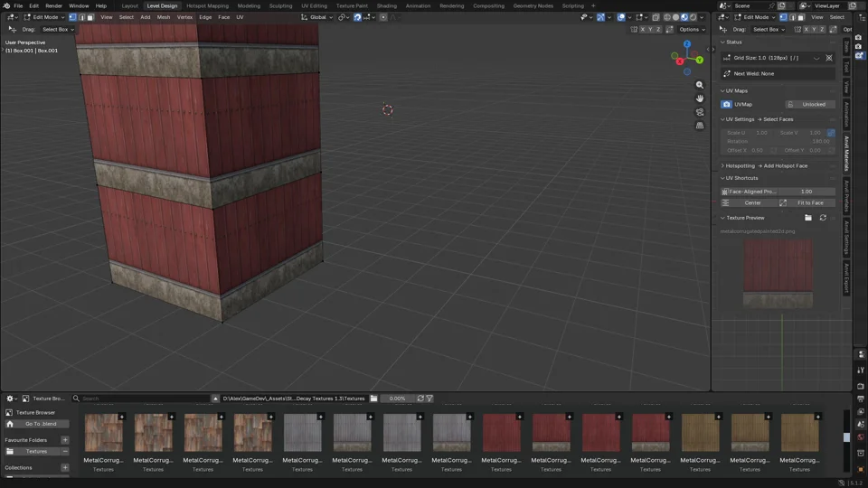
Task: Click the Face-Aligned Project button
Action: pyautogui.click(x=749, y=192)
